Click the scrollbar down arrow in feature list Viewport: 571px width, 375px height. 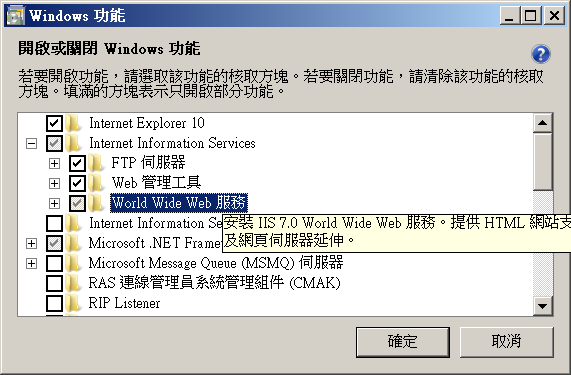coord(543,306)
